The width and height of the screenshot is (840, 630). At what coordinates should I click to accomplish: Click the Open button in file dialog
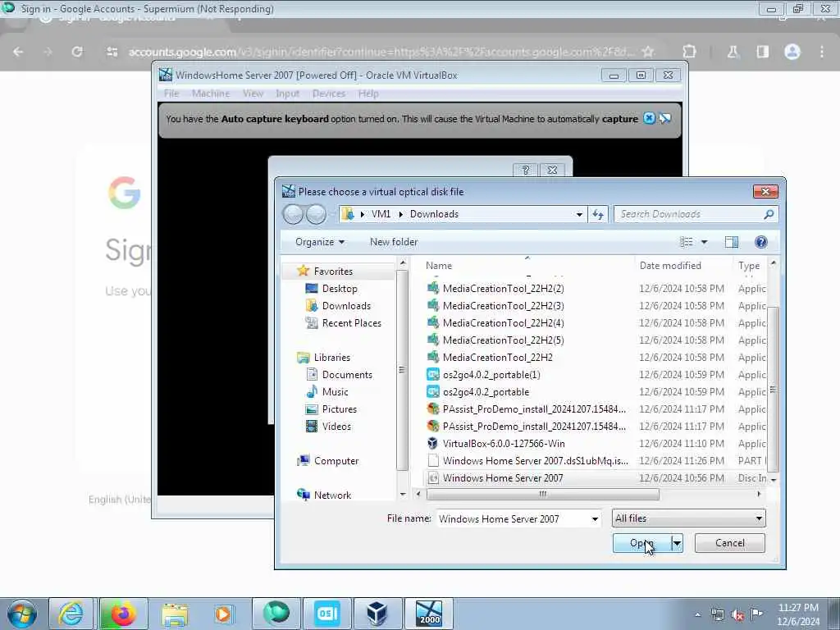(x=641, y=543)
